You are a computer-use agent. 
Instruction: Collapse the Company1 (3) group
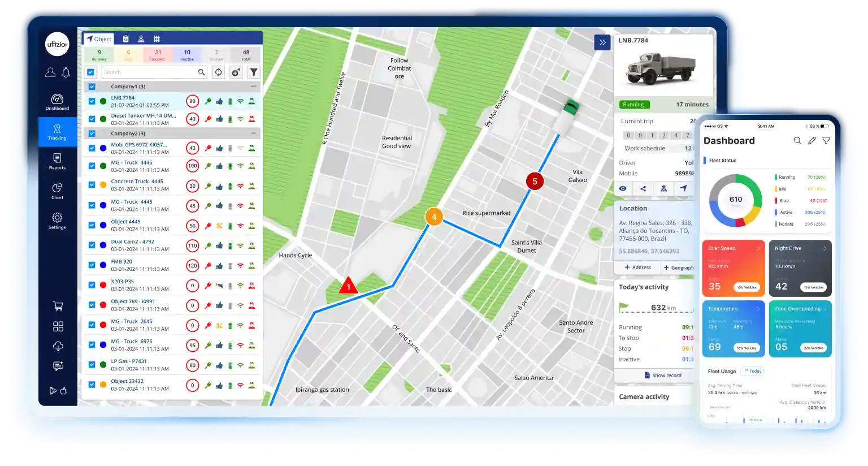[x=253, y=87]
